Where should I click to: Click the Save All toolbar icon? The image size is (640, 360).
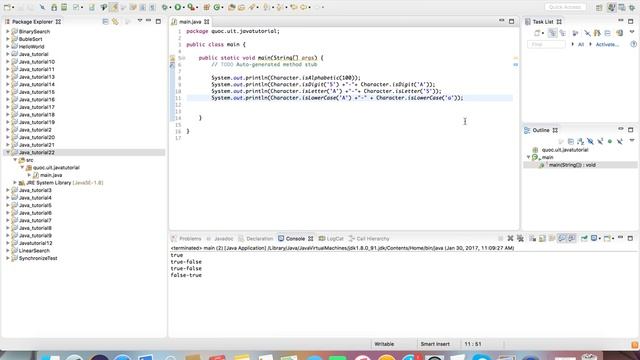[x=31, y=7]
